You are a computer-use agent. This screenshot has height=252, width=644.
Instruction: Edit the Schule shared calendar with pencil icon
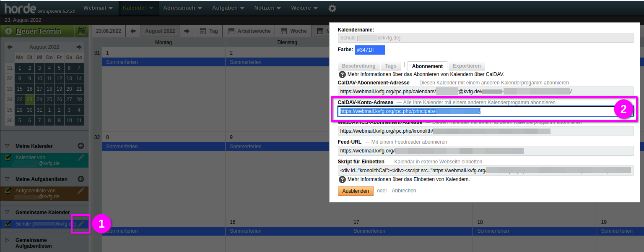click(x=81, y=224)
